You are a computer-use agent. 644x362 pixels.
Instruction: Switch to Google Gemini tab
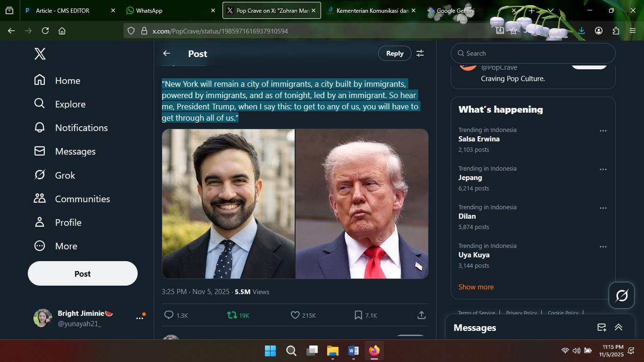471,10
